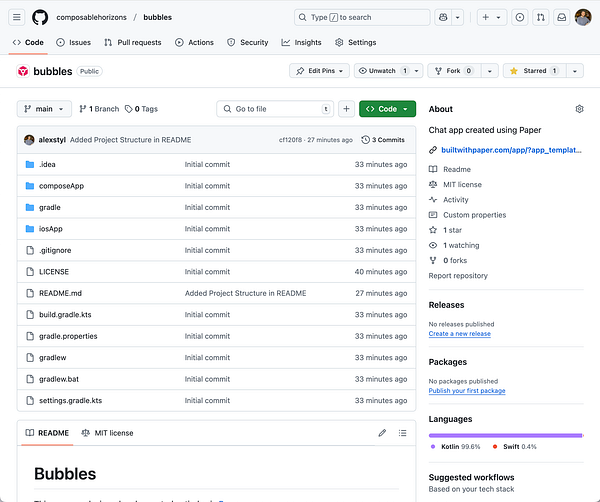Viewport: 600px width, 502px height.
Task: Open the builtwithpaper.com link
Action: click(511, 150)
